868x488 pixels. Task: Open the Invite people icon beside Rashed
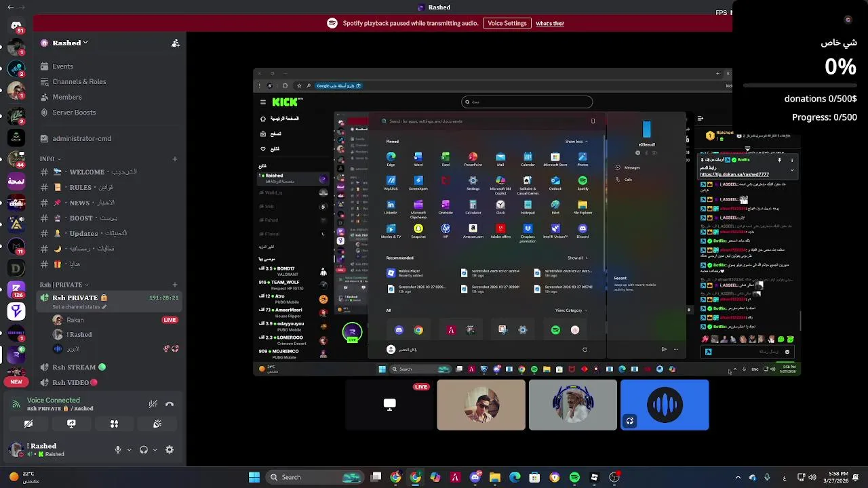176,43
